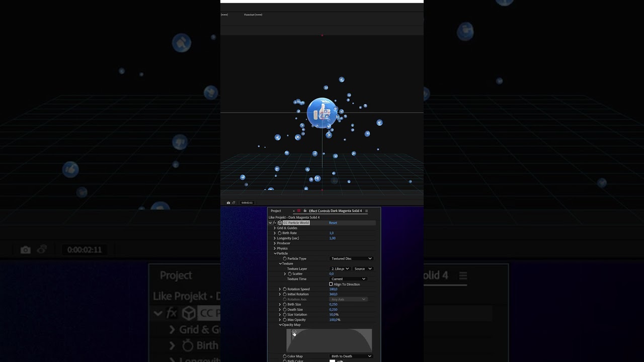This screenshot has width=644, height=362.
Task: Click the viewer timecode 0:00:02:11
Action: click(247, 203)
